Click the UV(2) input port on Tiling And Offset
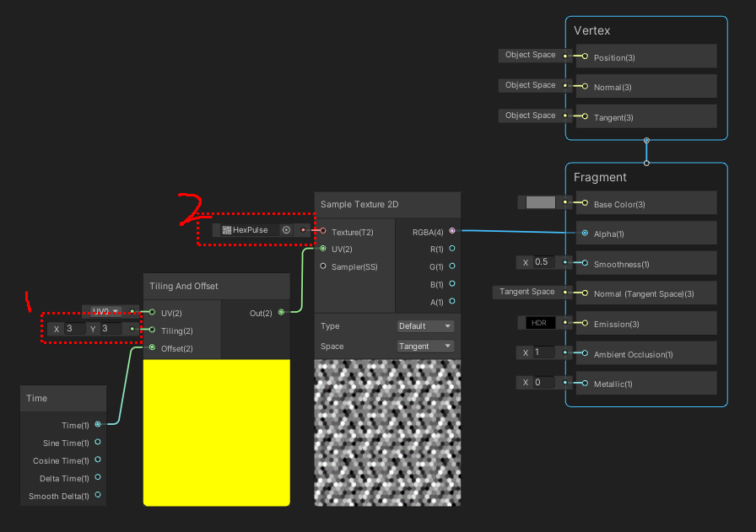756x532 pixels. click(153, 312)
